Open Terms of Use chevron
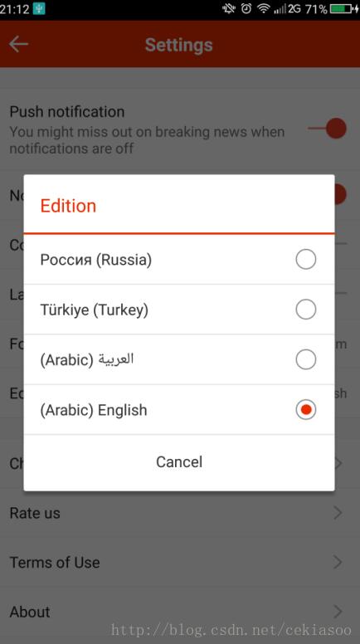Screen dimensions: 360x644 (x=338, y=562)
